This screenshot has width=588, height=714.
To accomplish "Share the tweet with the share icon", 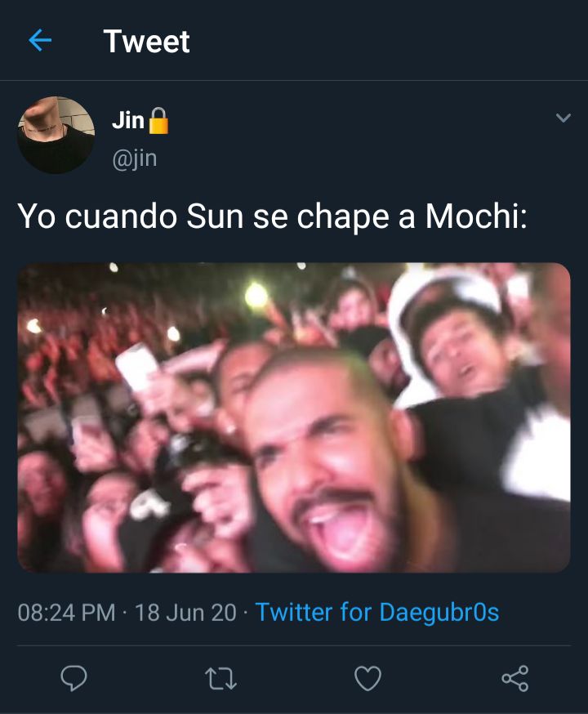I will (515, 679).
